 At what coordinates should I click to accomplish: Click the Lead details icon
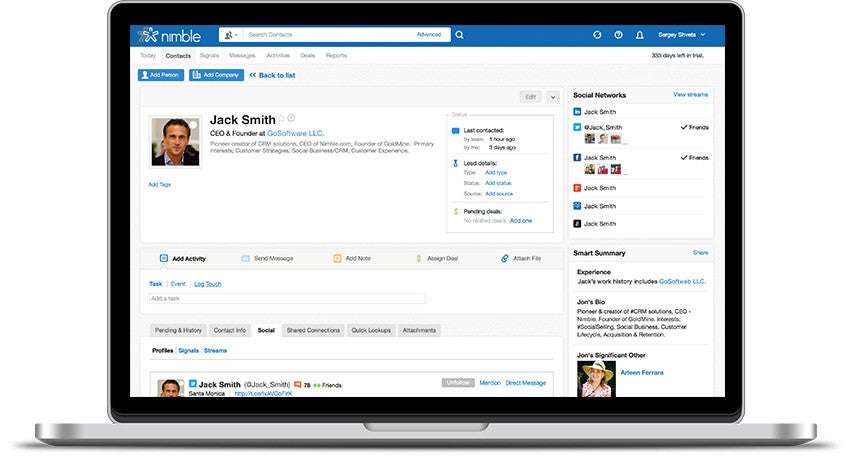455,163
